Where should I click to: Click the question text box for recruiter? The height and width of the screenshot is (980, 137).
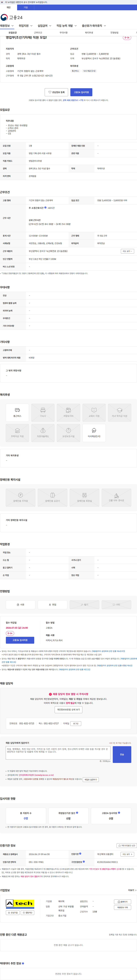coord(58,753)
